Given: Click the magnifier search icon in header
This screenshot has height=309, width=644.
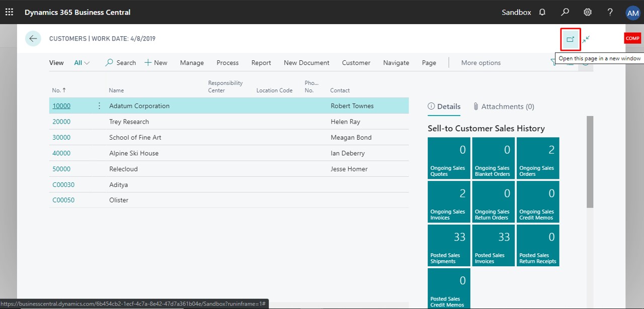Looking at the screenshot, I should (565, 12).
